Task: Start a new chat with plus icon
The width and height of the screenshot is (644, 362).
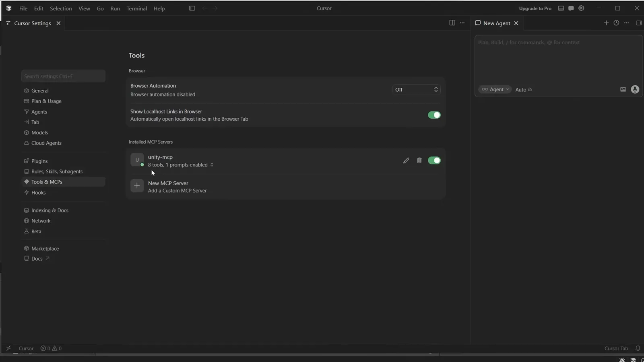Action: click(x=606, y=23)
